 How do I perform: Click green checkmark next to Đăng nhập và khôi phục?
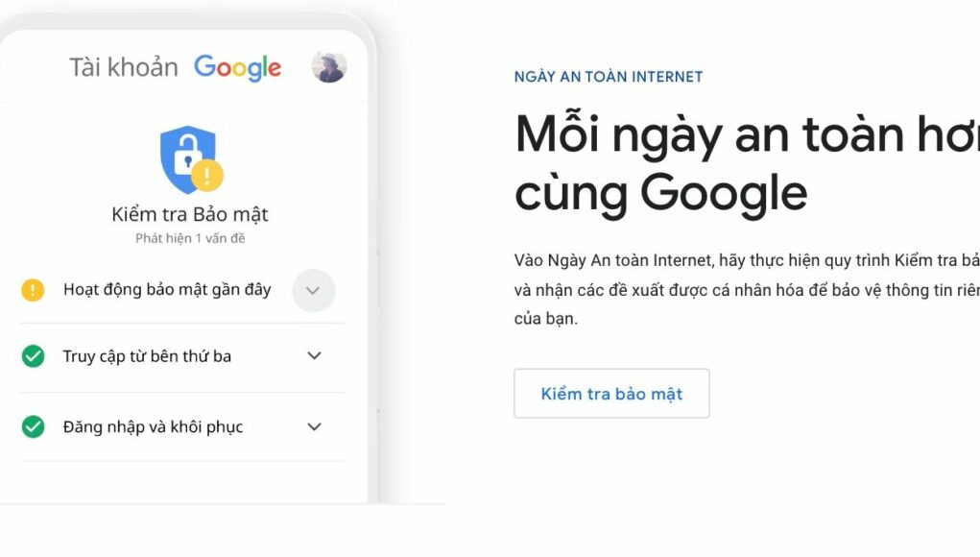tap(34, 427)
